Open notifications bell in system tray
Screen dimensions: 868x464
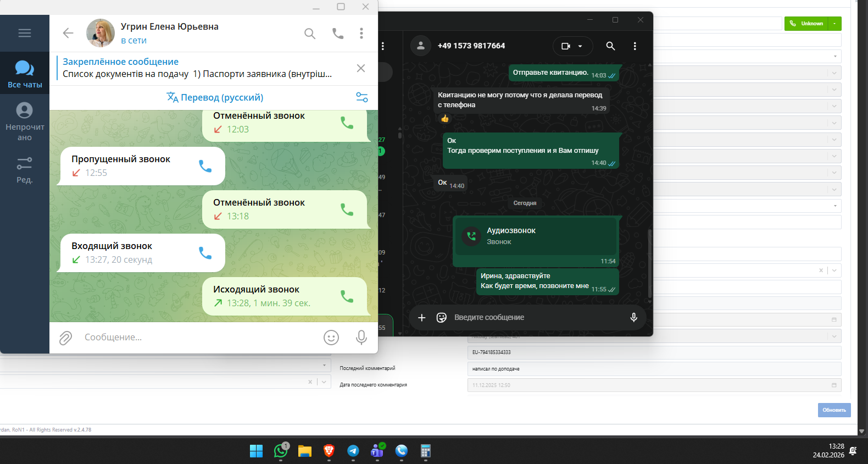(853, 451)
